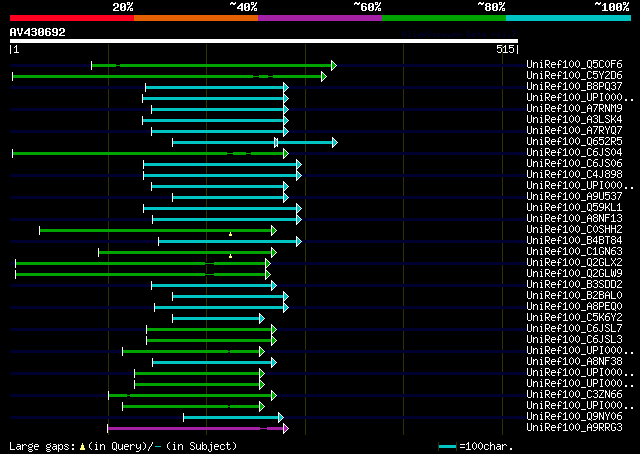Open hit UniRef100_B8PQ37 label
640x454 pixels.
(574, 86)
